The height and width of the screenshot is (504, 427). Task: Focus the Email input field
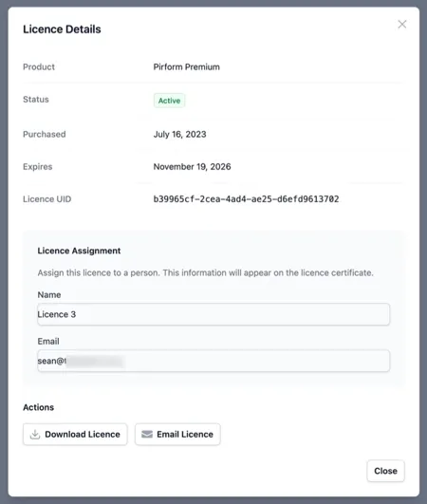click(213, 361)
